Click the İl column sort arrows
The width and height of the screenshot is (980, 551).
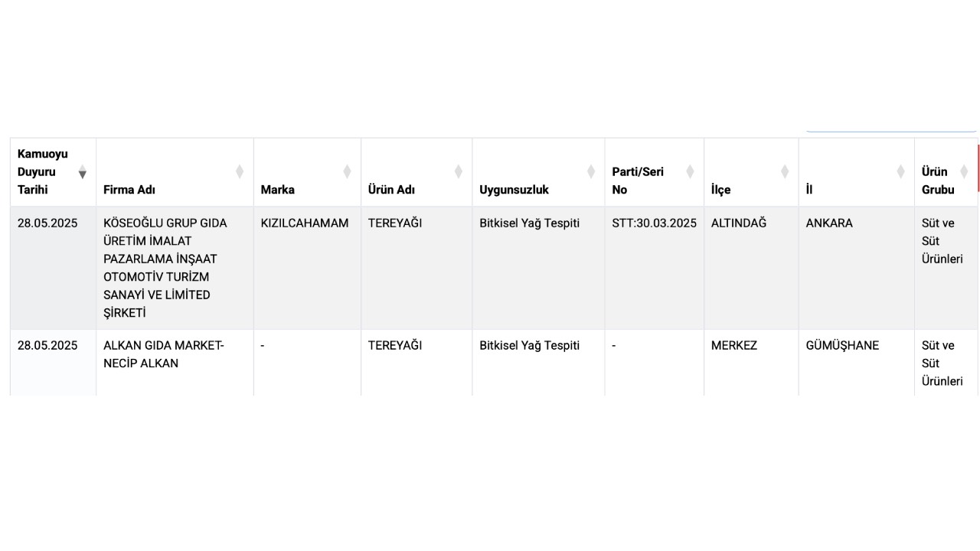[x=900, y=171]
